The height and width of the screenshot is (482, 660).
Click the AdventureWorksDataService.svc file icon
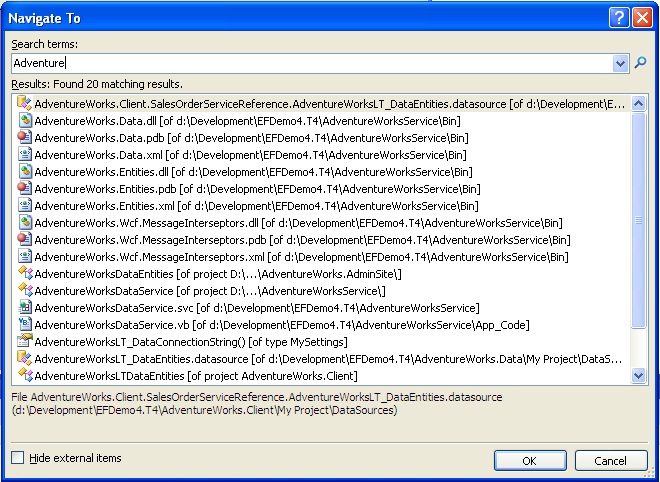coord(25,308)
